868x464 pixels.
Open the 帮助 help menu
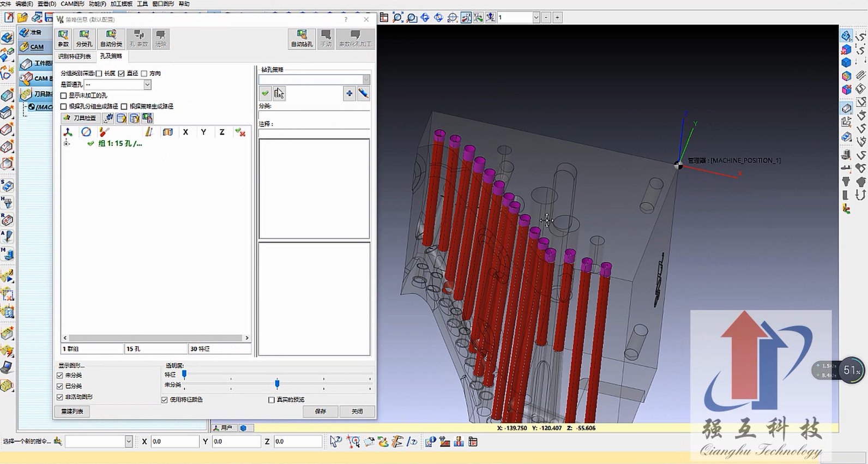click(x=184, y=4)
